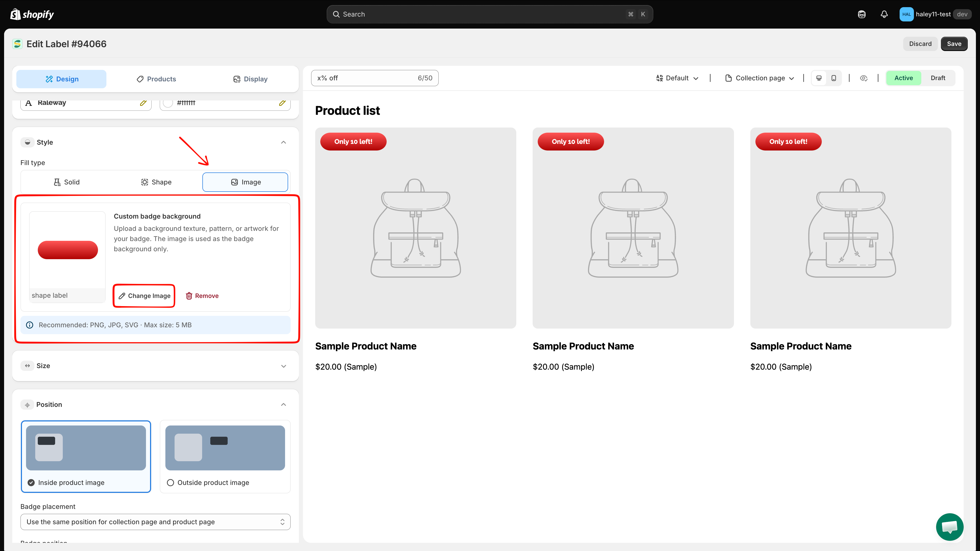Set label status to Active

(x=903, y=78)
